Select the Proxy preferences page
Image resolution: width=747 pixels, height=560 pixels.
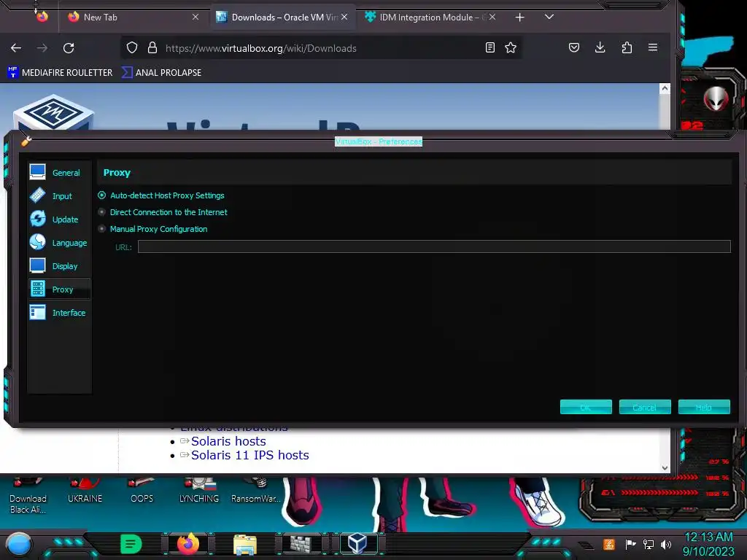pos(59,289)
